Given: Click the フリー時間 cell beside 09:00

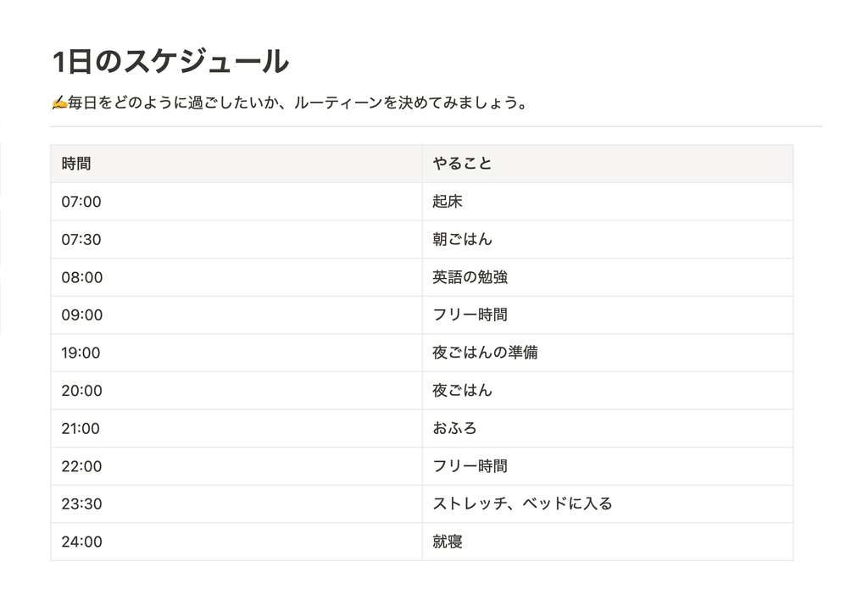Looking at the screenshot, I should click(x=607, y=314).
